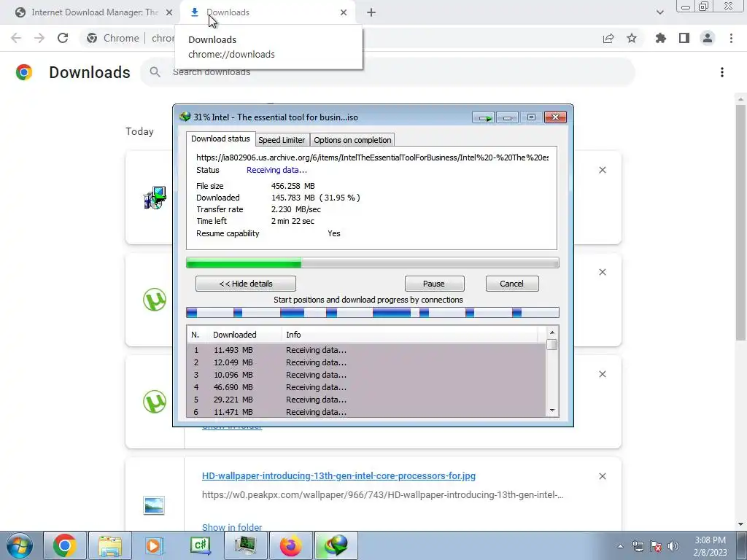Show hidden system tray icons
Viewport: 747px width, 560px height.
[620, 546]
